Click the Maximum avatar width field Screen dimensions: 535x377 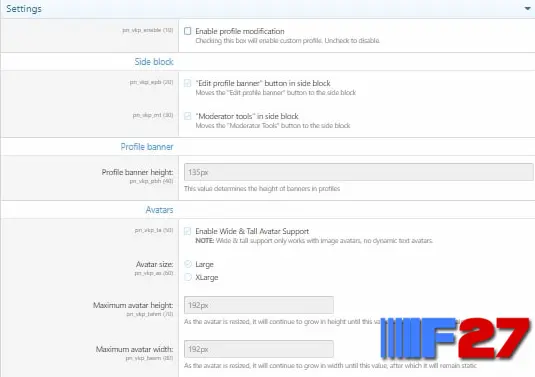[x=259, y=349]
